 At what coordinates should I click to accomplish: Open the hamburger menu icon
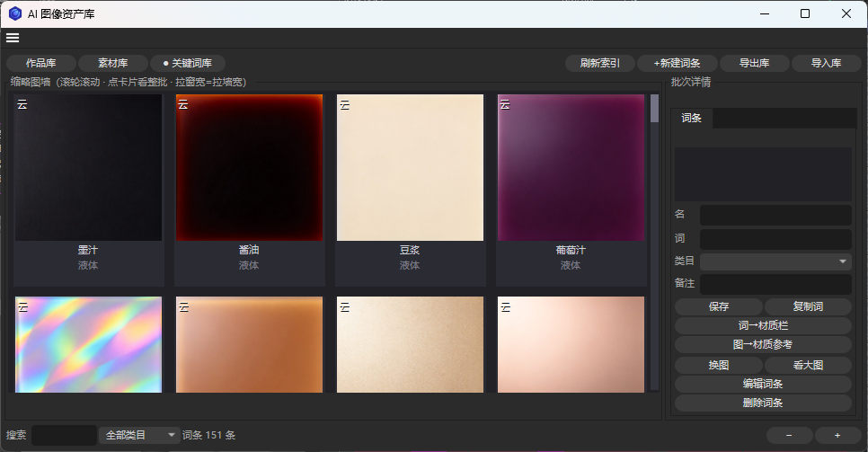pyautogui.click(x=13, y=38)
